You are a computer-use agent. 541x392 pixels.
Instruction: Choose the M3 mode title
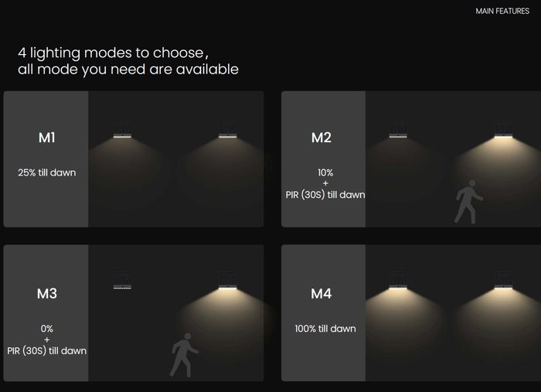point(46,294)
